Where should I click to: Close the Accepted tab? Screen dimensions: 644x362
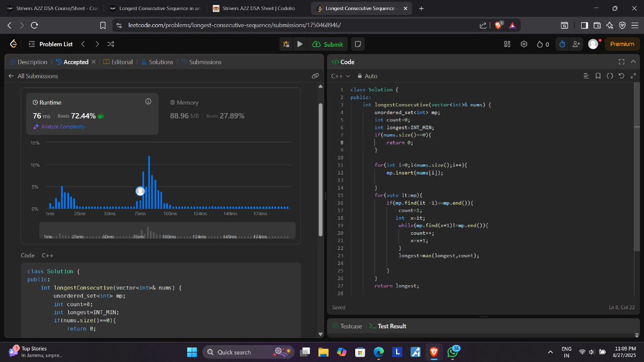tap(93, 62)
